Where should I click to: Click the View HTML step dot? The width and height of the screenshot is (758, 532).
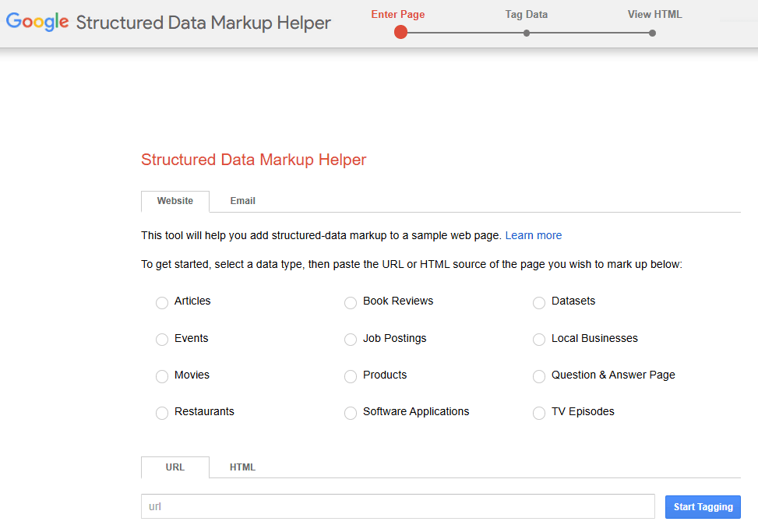653,33
